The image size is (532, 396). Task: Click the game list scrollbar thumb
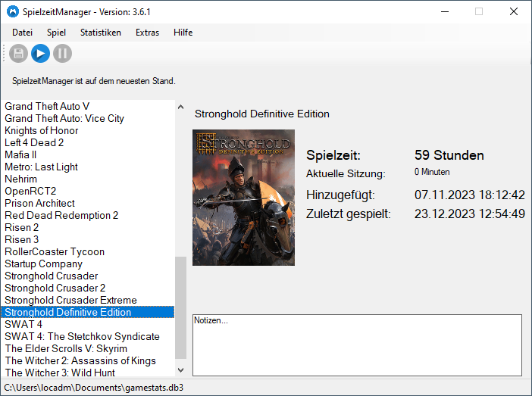click(180, 307)
